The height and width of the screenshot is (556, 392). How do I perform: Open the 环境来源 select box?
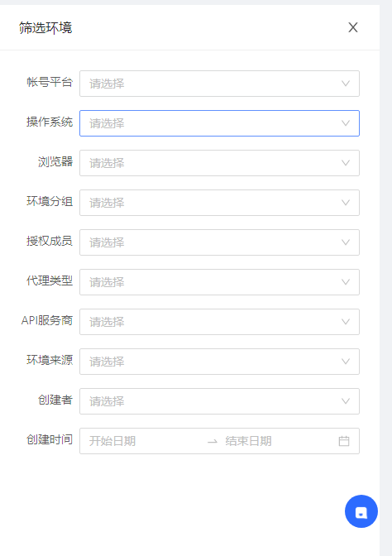(219, 362)
